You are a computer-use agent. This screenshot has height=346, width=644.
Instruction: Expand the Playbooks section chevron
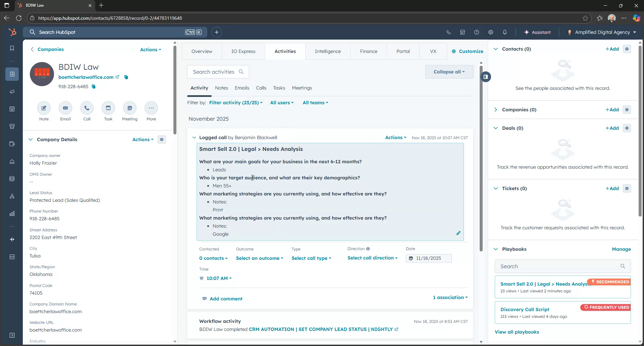(496, 249)
